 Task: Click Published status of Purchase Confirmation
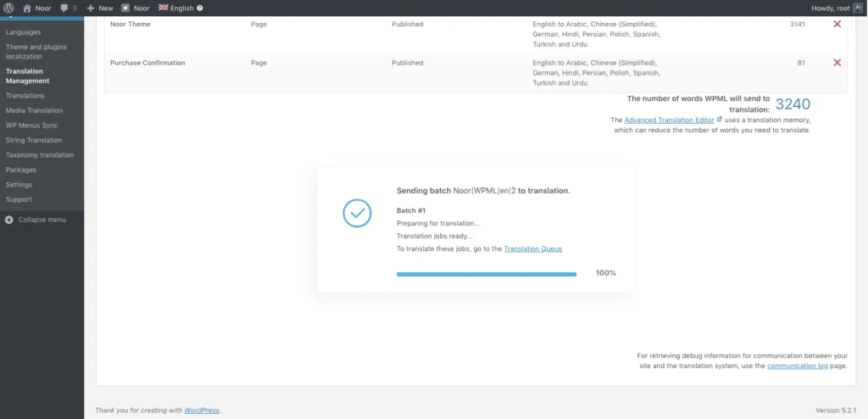tap(408, 63)
